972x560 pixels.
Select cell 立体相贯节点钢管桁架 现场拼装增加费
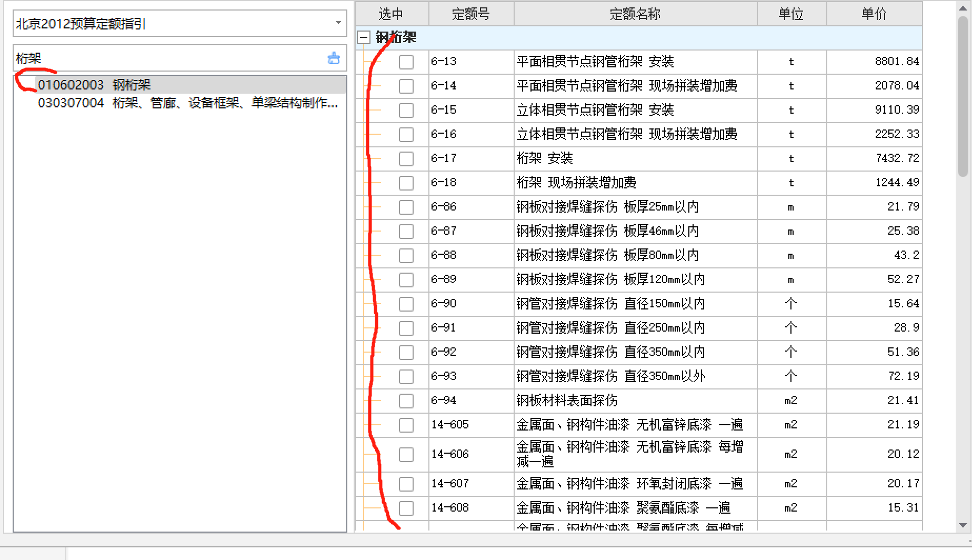(635, 134)
